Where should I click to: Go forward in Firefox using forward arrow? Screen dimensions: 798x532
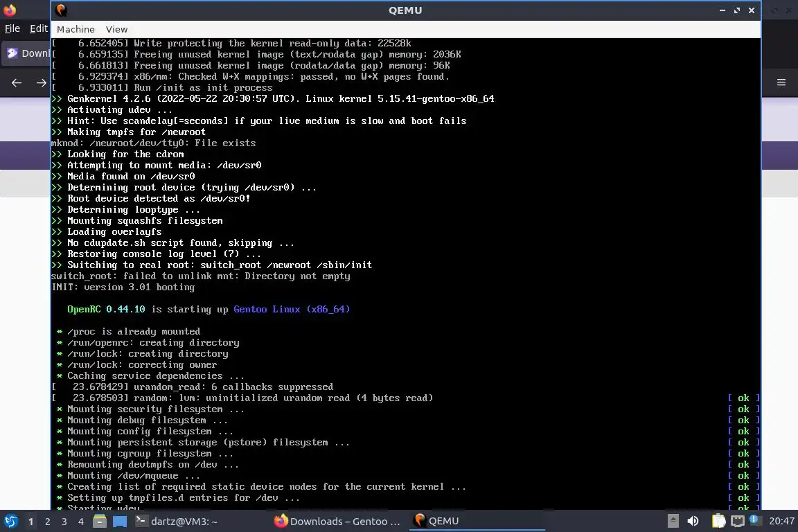(42, 82)
